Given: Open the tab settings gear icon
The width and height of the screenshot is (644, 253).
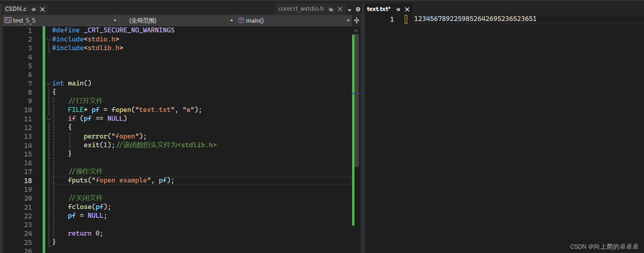Looking at the screenshot, I should tap(358, 9).
